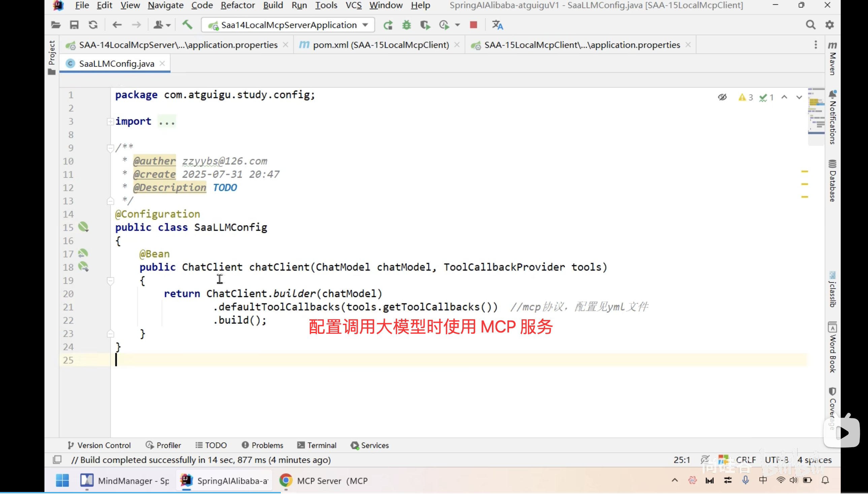Click the Save All floppy icon
The image size is (868, 494).
pyautogui.click(x=74, y=25)
